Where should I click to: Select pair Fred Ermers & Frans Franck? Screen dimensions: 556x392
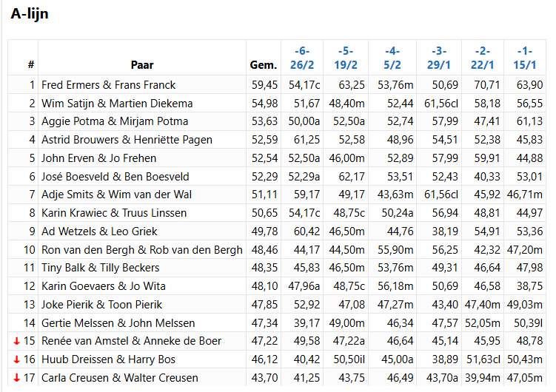[109, 85]
